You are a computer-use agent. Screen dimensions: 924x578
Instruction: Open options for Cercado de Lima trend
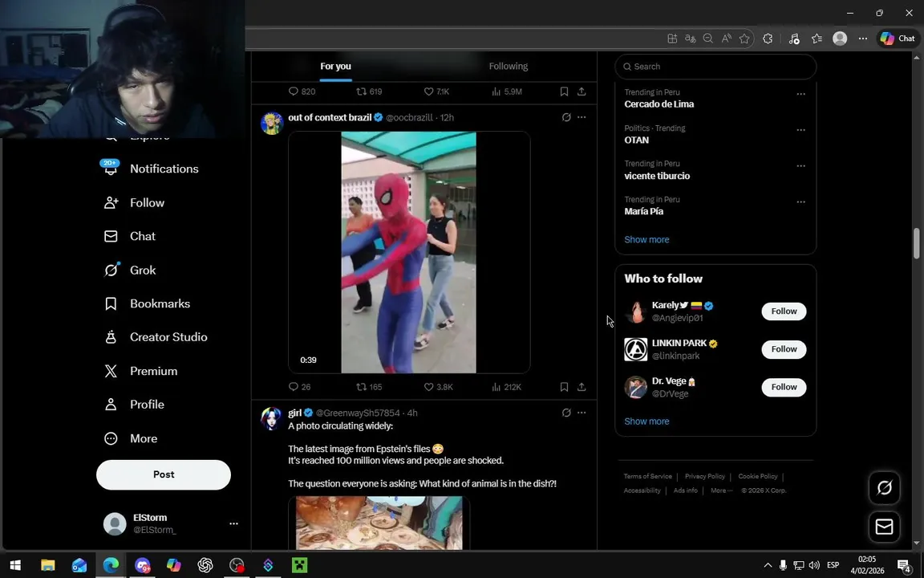tap(800, 94)
